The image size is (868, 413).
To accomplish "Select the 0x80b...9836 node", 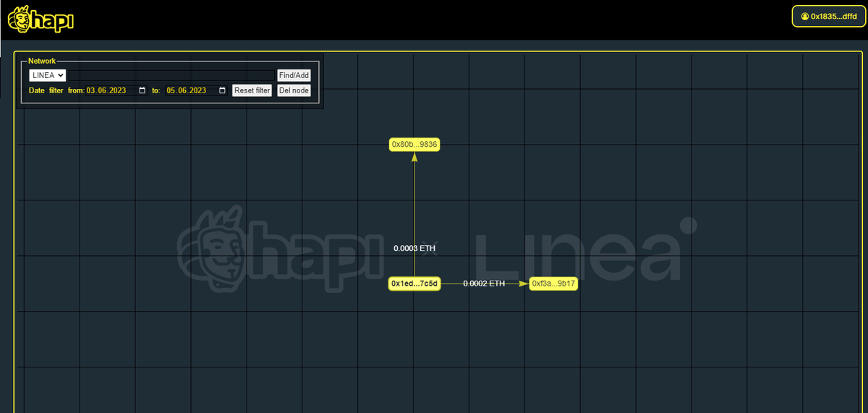I will click(x=414, y=145).
